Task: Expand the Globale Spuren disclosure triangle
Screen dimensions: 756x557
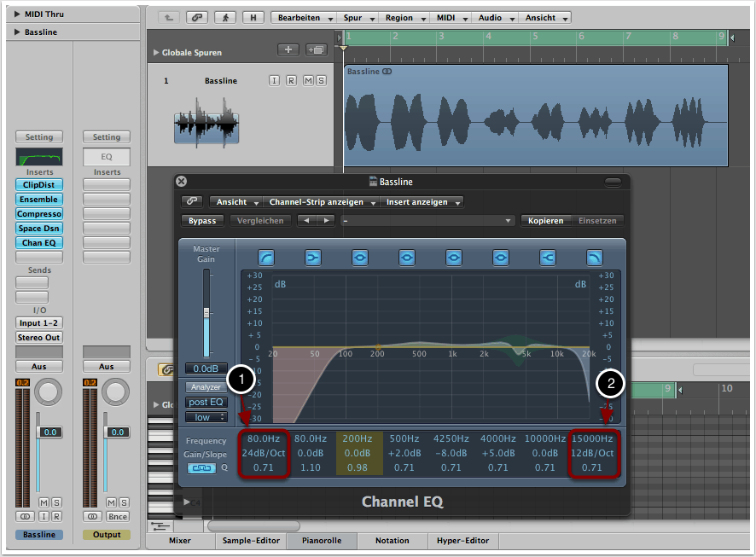Action: [x=155, y=53]
